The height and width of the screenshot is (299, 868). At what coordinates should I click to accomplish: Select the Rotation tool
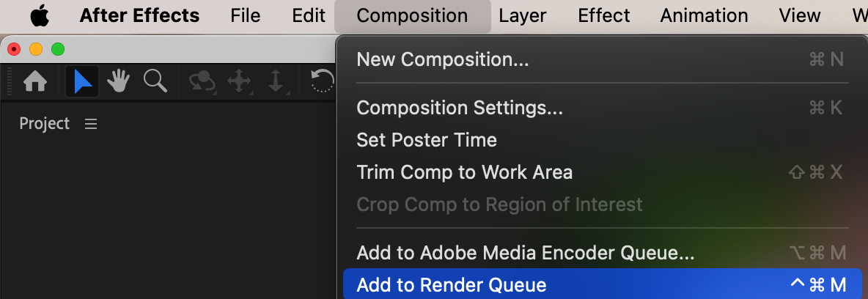(x=322, y=81)
